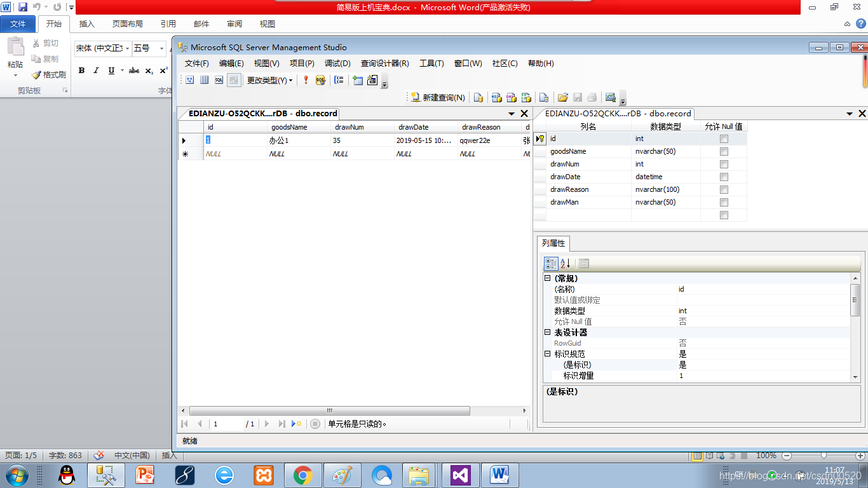Open toolbar options overflow for query designer toolbar
Screen dimensions: 868x488
click(x=384, y=82)
